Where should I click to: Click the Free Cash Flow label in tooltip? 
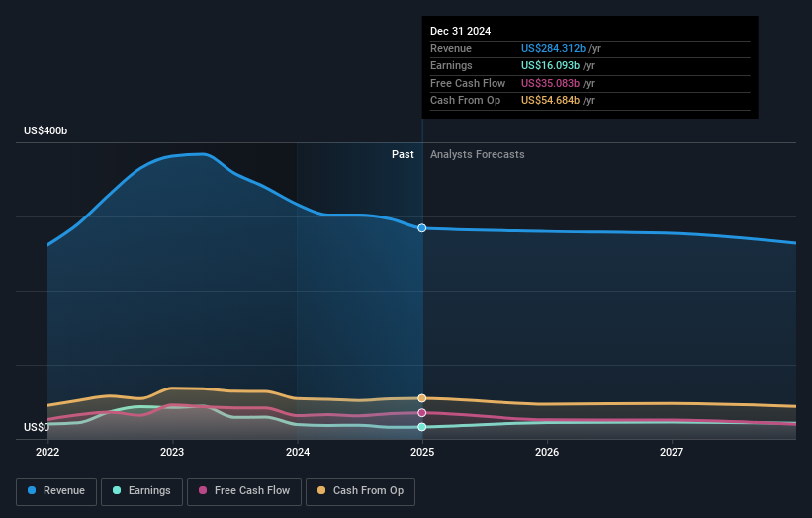click(468, 83)
